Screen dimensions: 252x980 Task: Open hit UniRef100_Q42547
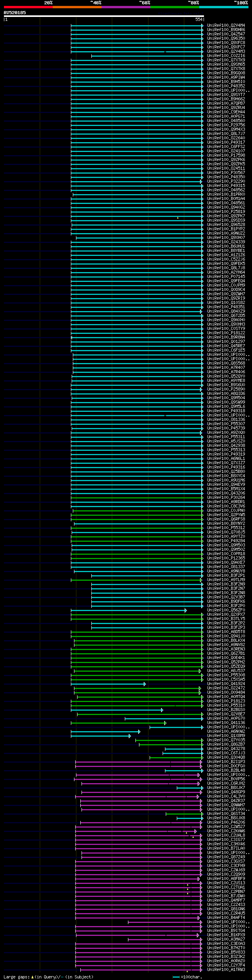tap(226, 34)
